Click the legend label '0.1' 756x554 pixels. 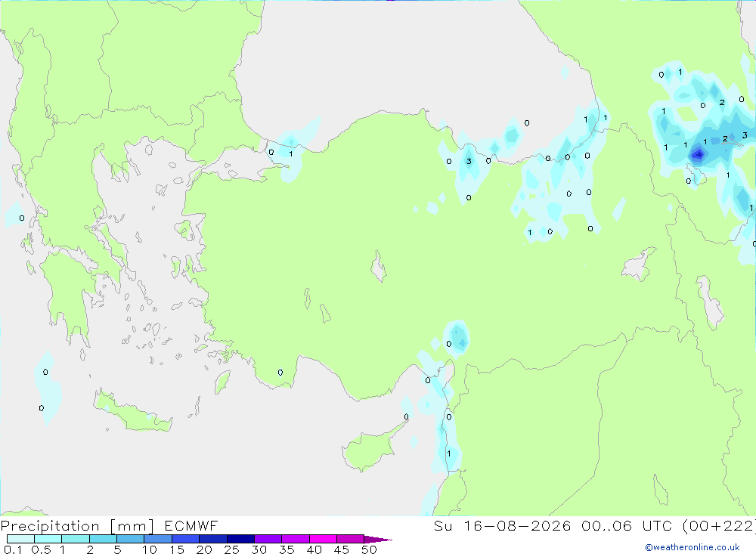tap(13, 549)
